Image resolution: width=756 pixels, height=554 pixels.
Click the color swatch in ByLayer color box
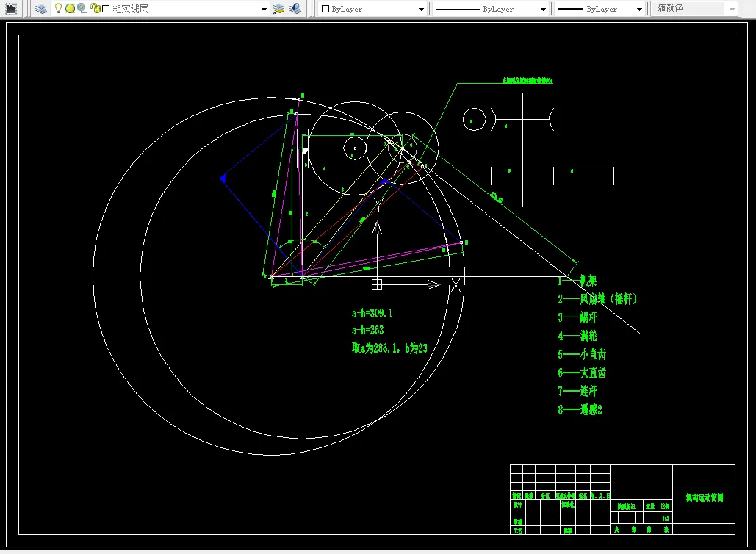click(325, 9)
